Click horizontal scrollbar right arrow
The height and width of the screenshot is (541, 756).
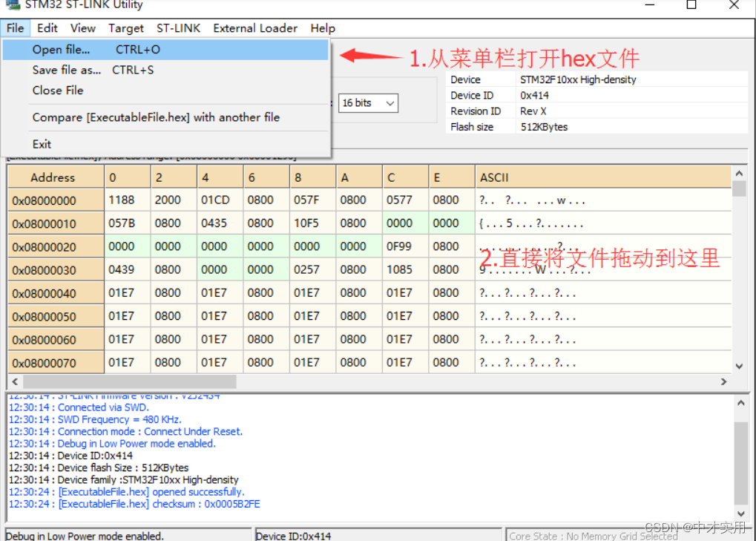click(723, 381)
